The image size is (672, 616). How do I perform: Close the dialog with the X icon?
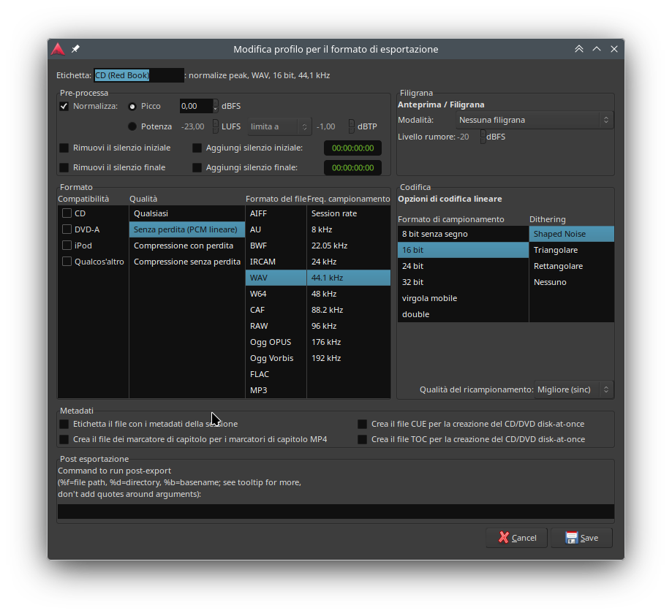pos(614,49)
